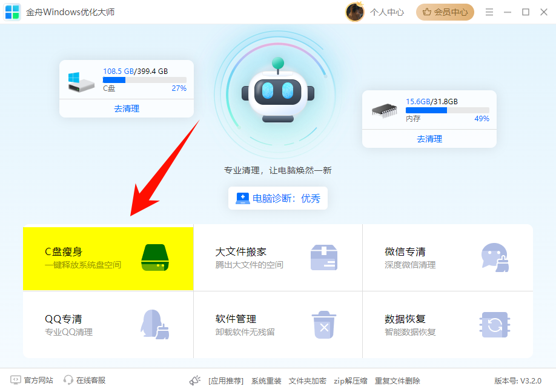Screen dimensions: 556x392
Task: Open 大文件搬家 via its box icon
Action: click(x=325, y=257)
